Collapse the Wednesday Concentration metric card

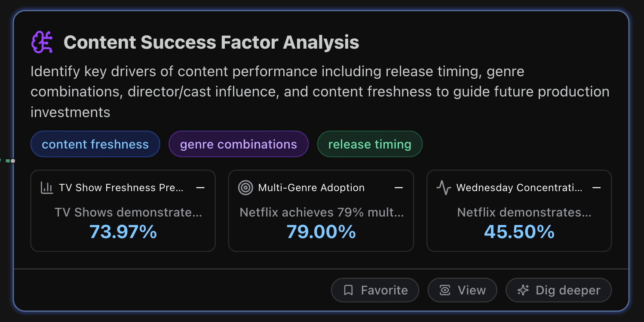(597, 187)
